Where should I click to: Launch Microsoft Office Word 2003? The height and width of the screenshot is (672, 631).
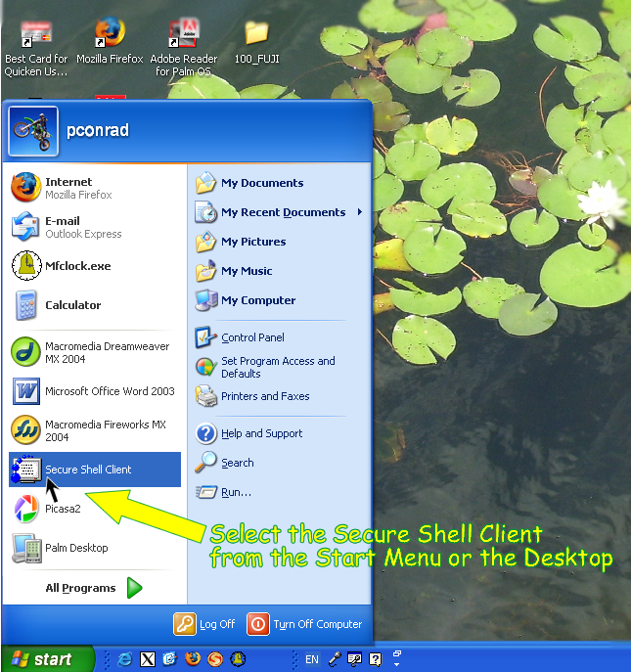click(95, 391)
